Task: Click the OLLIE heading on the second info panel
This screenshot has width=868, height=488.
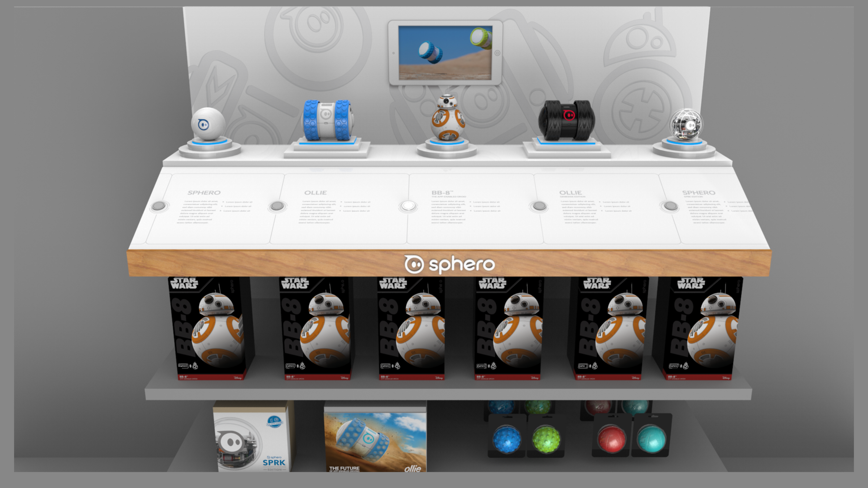Action: pos(315,193)
